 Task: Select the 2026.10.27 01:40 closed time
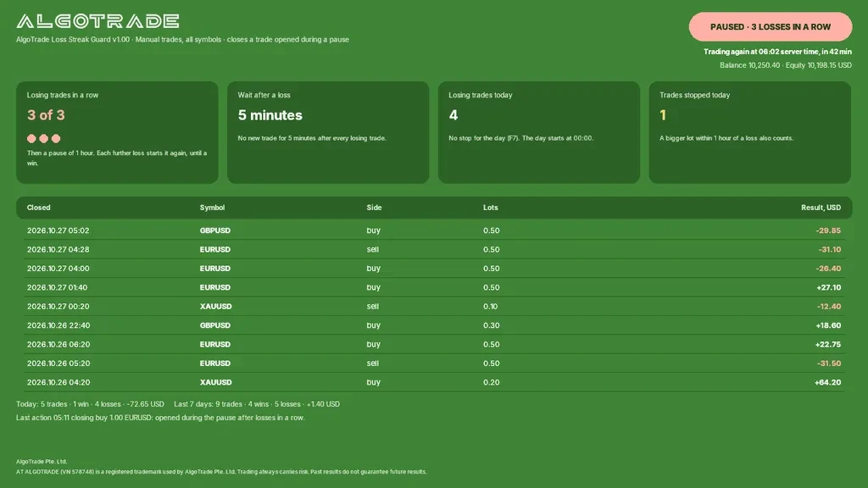(x=57, y=287)
